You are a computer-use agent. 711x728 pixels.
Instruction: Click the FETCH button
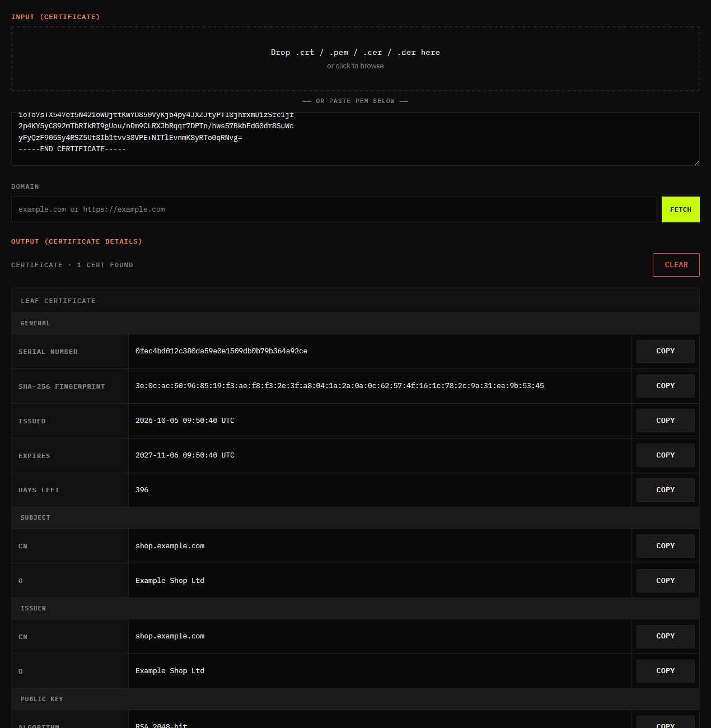pyautogui.click(x=681, y=209)
